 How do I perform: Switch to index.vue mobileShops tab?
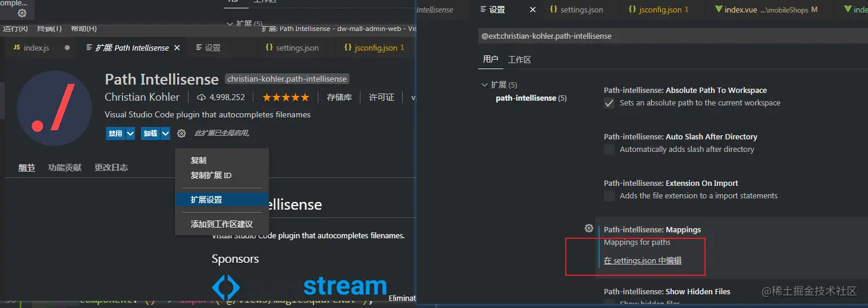(x=766, y=10)
